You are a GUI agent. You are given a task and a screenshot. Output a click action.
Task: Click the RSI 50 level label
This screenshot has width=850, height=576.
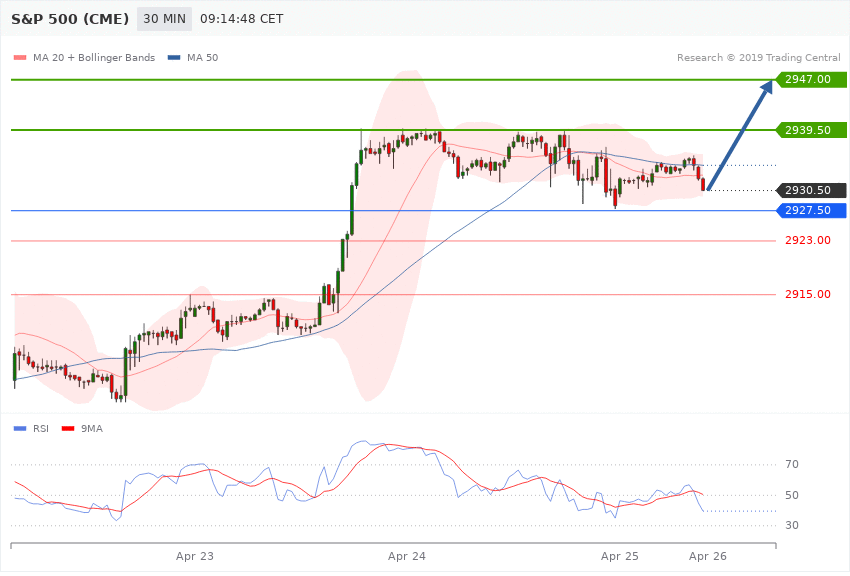(x=792, y=495)
